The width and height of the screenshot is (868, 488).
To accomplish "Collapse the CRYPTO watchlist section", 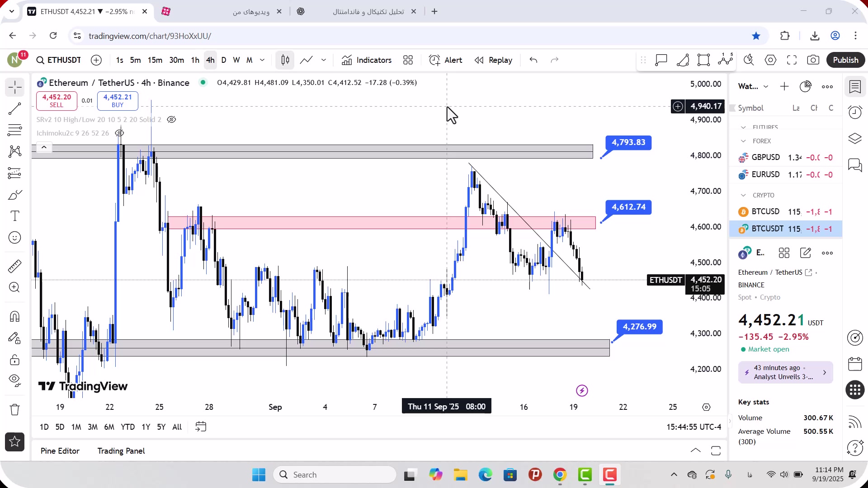I will pyautogui.click(x=743, y=195).
